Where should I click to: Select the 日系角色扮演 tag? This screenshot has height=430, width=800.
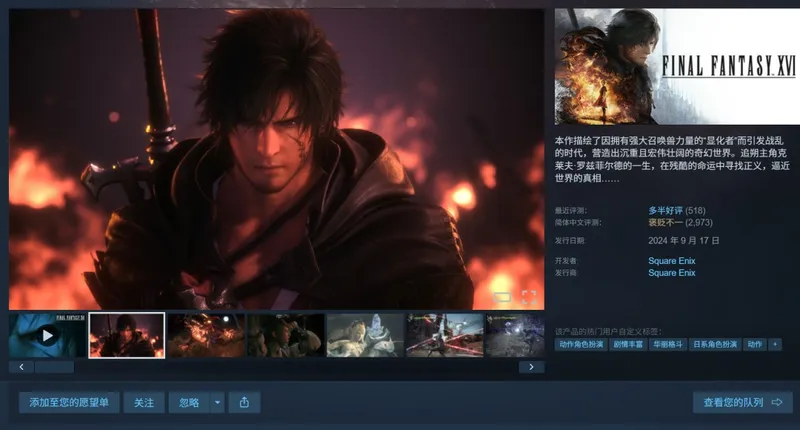[715, 344]
